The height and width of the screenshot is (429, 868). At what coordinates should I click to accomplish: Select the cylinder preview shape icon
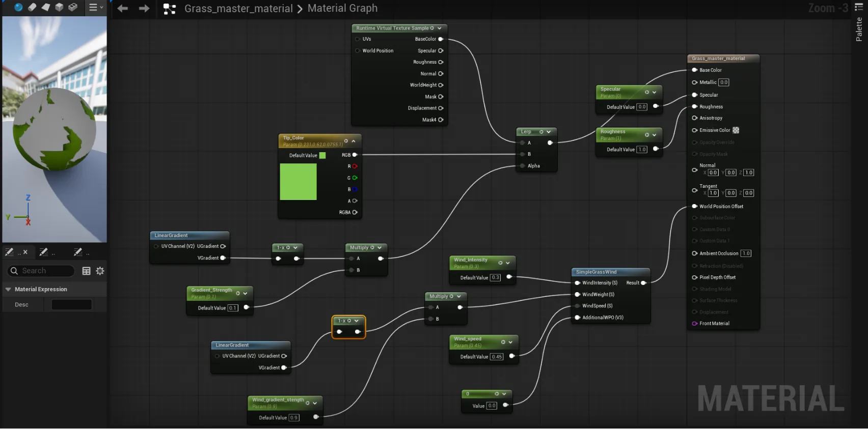pyautogui.click(x=32, y=7)
